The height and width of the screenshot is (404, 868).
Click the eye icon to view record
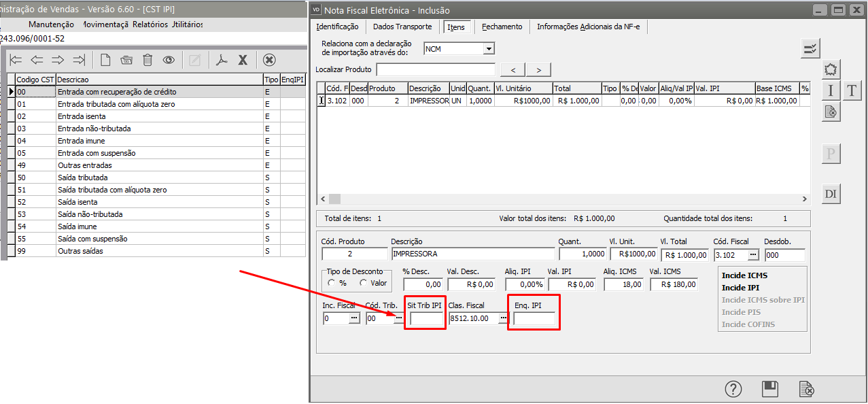(x=169, y=60)
